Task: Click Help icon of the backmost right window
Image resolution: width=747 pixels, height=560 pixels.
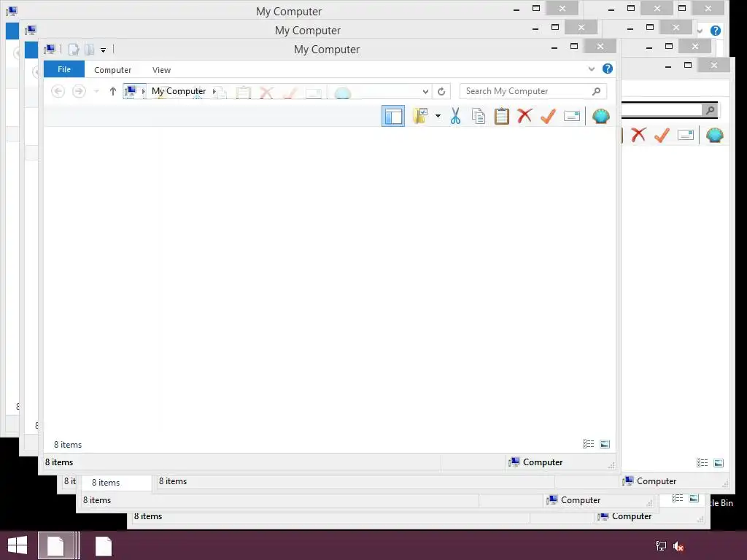Action: pos(715,31)
